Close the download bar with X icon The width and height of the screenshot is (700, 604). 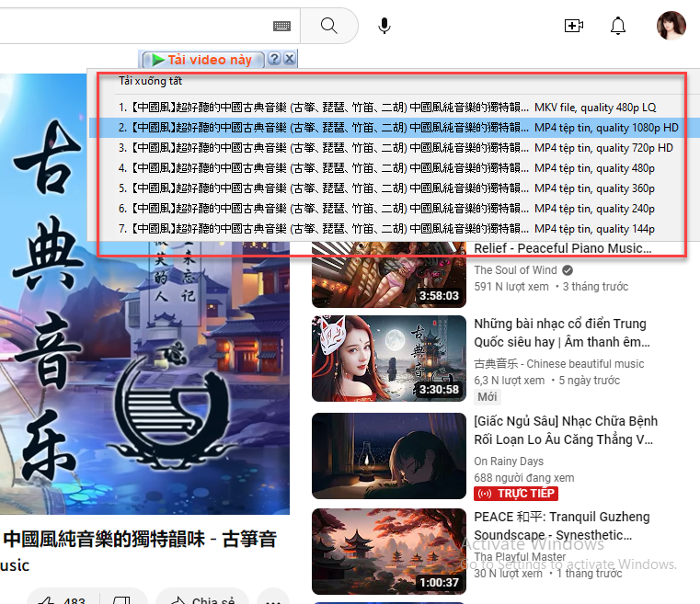pyautogui.click(x=290, y=60)
